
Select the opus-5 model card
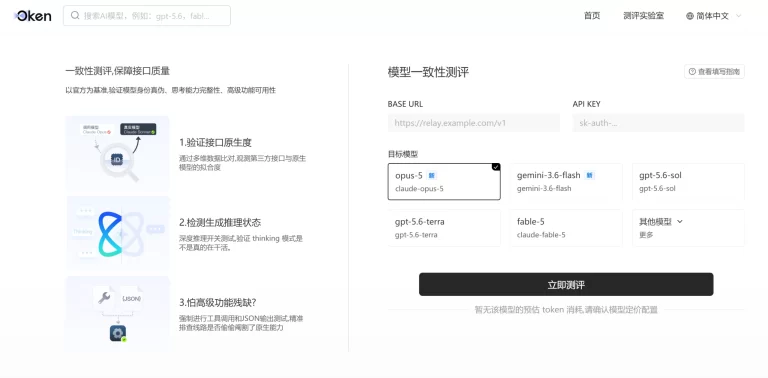point(444,182)
